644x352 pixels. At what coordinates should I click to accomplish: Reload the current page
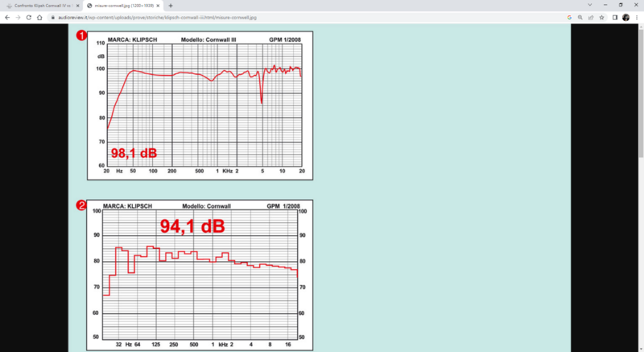pos(29,18)
